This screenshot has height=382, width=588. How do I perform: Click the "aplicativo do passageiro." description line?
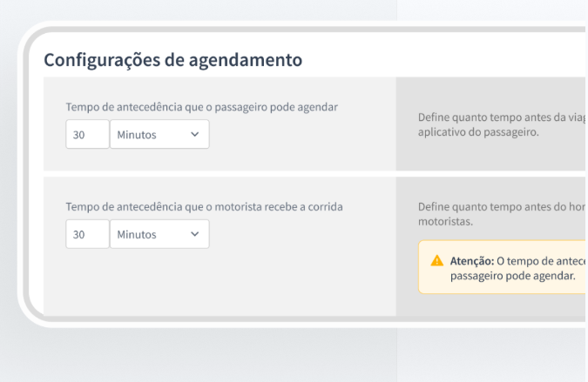(479, 133)
